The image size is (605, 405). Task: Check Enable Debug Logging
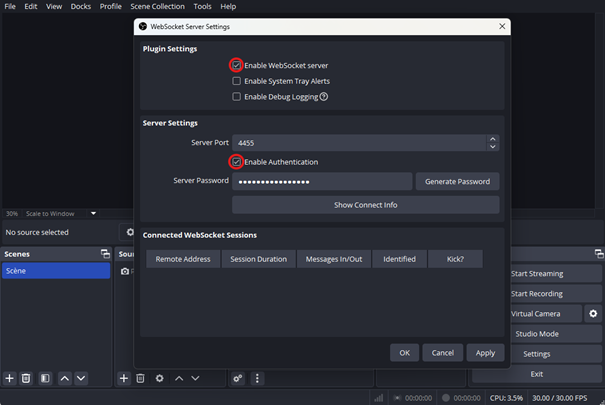(x=237, y=96)
